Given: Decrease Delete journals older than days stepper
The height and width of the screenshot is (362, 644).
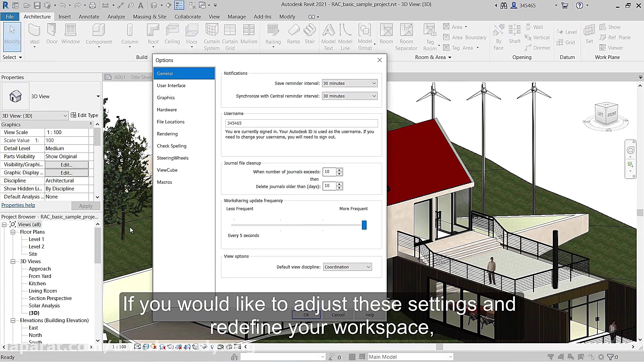Looking at the screenshot, I should [339, 188].
